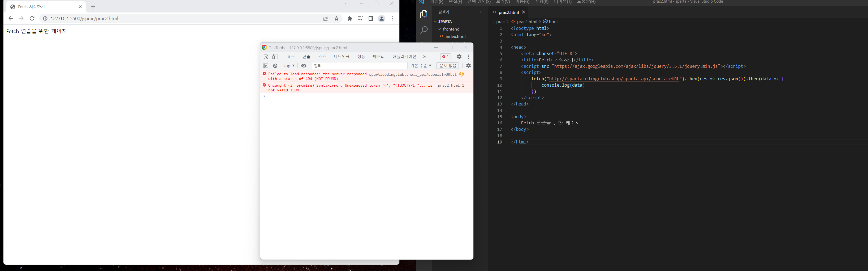Open the Chrome profile avatar menu

point(381,19)
